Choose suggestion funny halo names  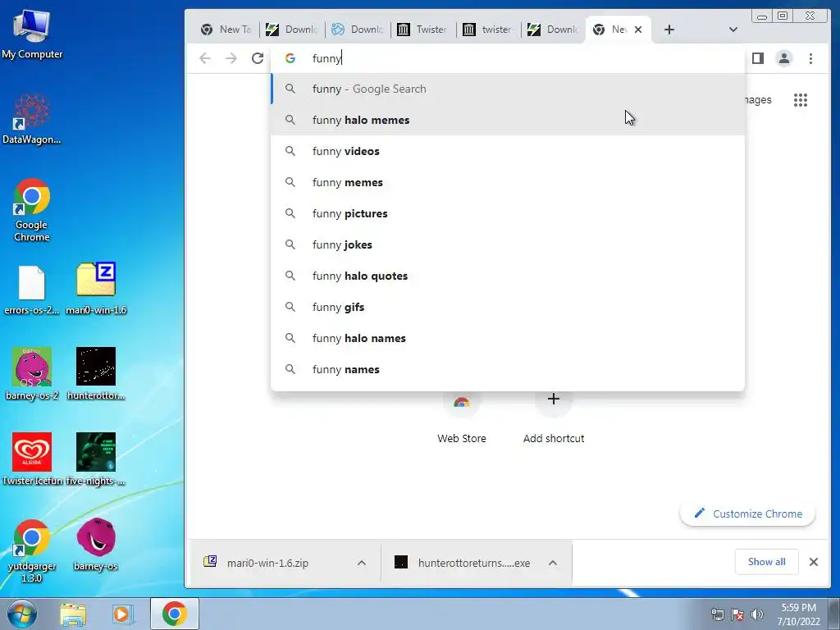(508, 338)
